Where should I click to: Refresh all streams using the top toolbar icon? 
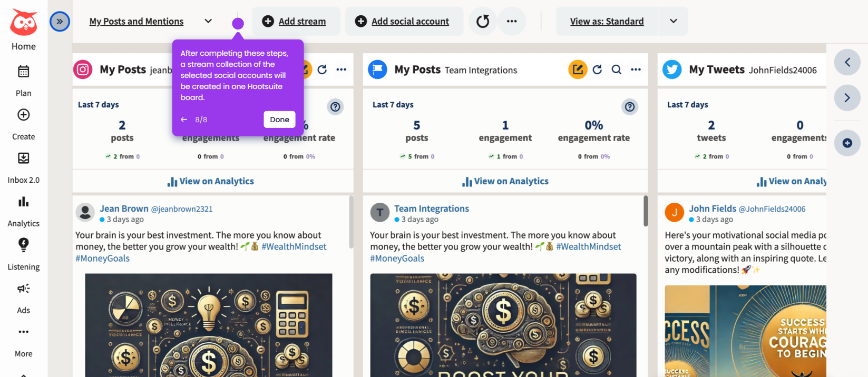[483, 21]
